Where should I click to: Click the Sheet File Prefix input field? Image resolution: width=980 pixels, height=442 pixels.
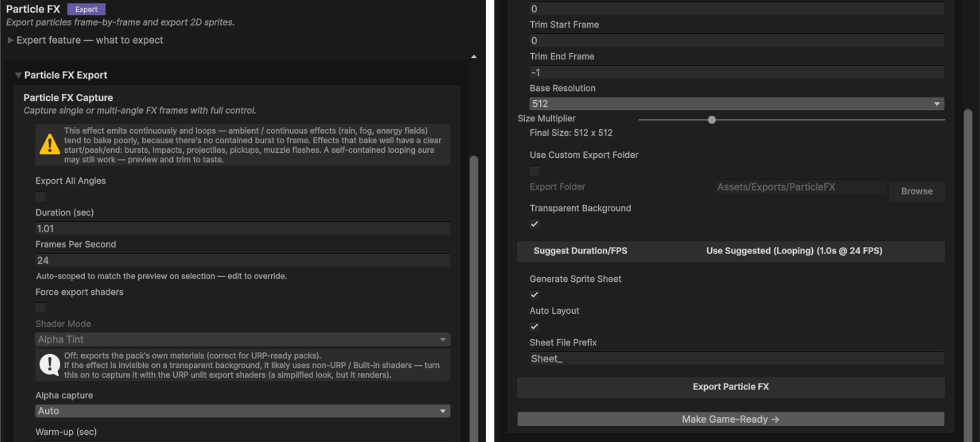point(736,358)
